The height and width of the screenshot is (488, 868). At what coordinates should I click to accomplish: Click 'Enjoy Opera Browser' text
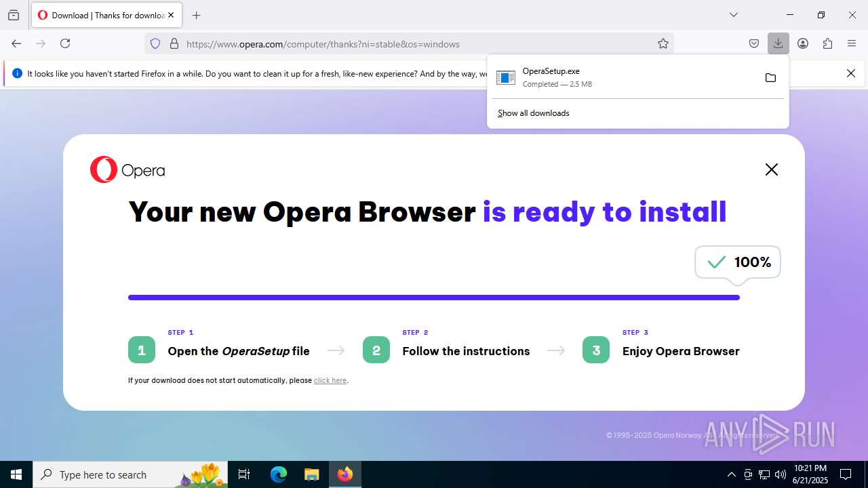click(681, 351)
